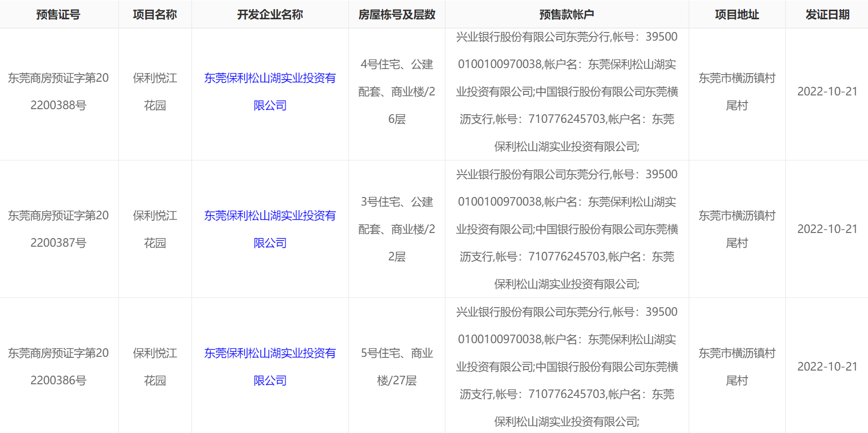Click the account details in the 2200387号 row
This screenshot has height=433, width=868.
[567, 229]
